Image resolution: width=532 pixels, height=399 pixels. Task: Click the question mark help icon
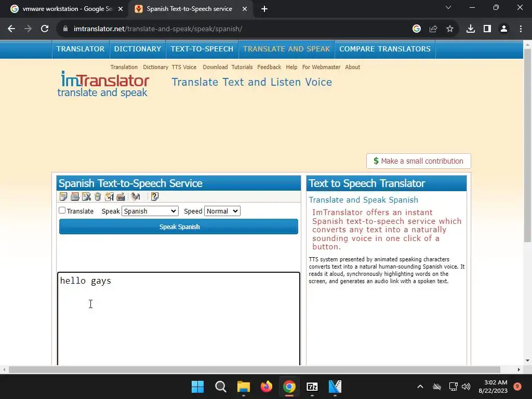155,196
